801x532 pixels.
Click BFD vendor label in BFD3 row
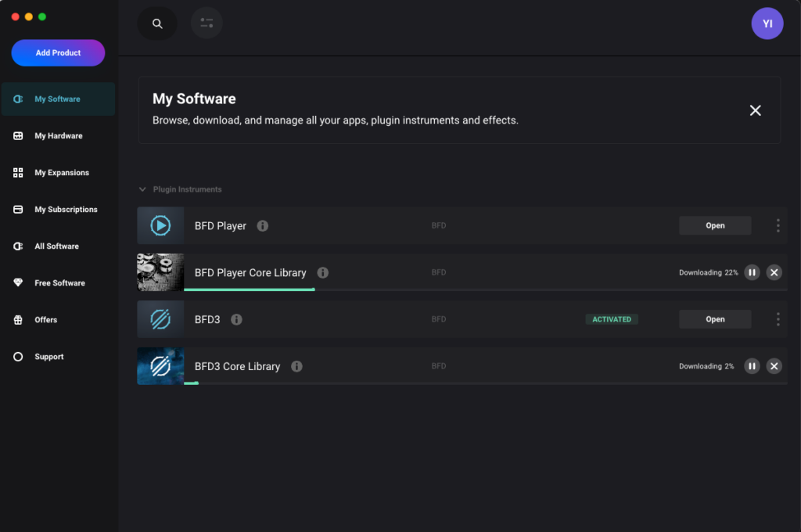[x=438, y=319]
